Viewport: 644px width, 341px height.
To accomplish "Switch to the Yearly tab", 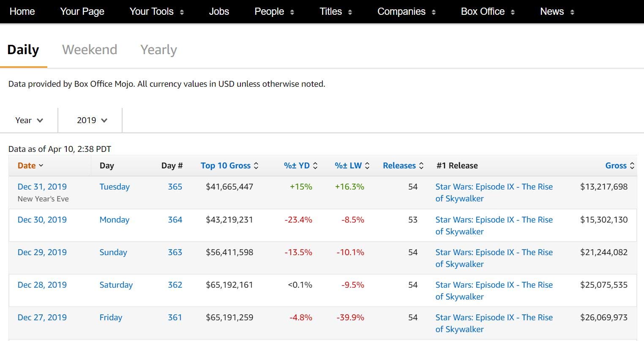I will 158,49.
